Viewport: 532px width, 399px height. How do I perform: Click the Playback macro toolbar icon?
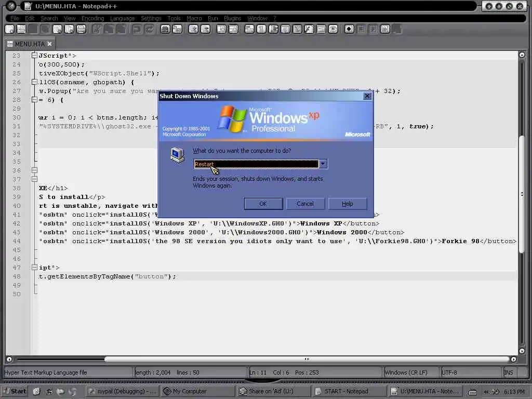(x=373, y=29)
